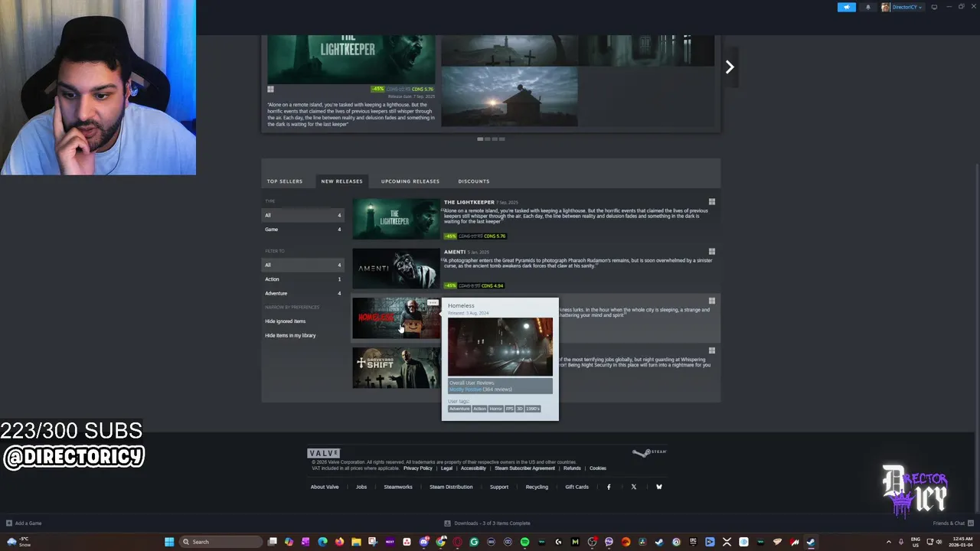Open the X social icon in footer
The width and height of the screenshot is (980, 551).
tap(634, 487)
